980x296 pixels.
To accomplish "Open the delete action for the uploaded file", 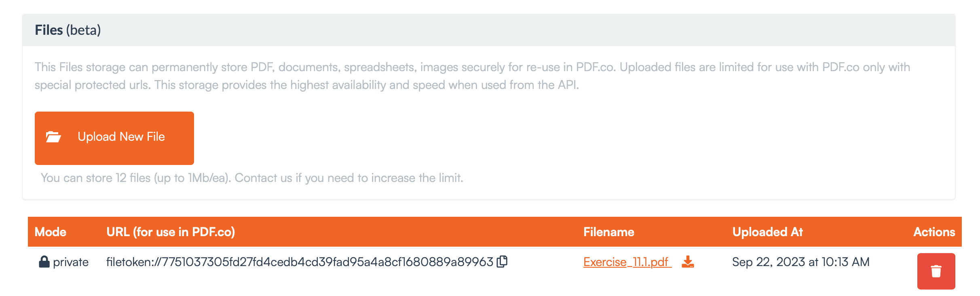I will (936, 271).
